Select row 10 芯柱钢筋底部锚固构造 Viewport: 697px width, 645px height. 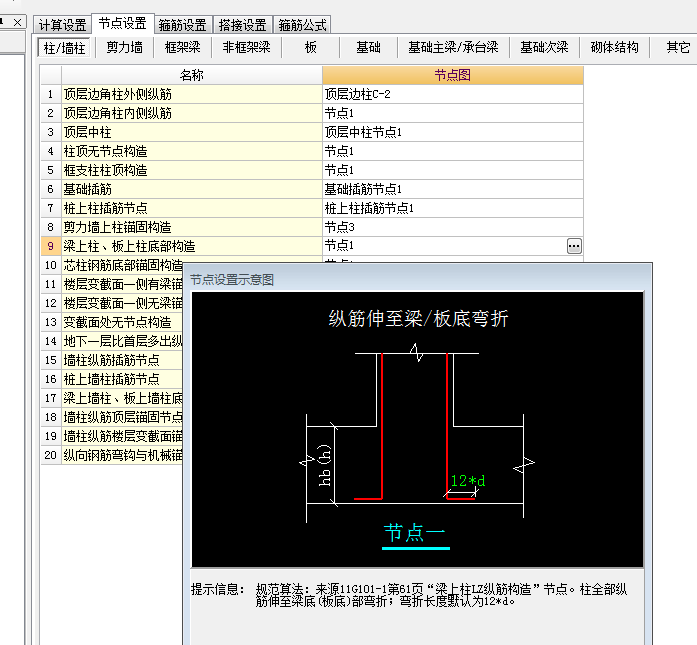(x=122, y=265)
